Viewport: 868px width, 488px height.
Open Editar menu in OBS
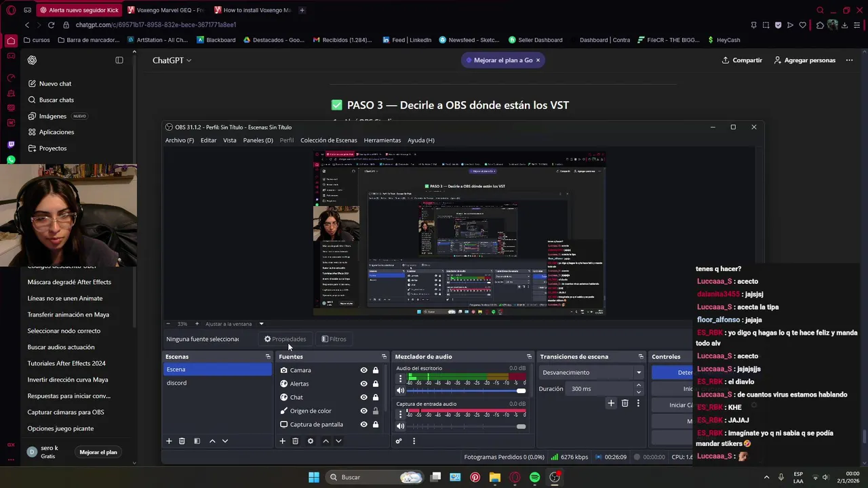(208, 140)
